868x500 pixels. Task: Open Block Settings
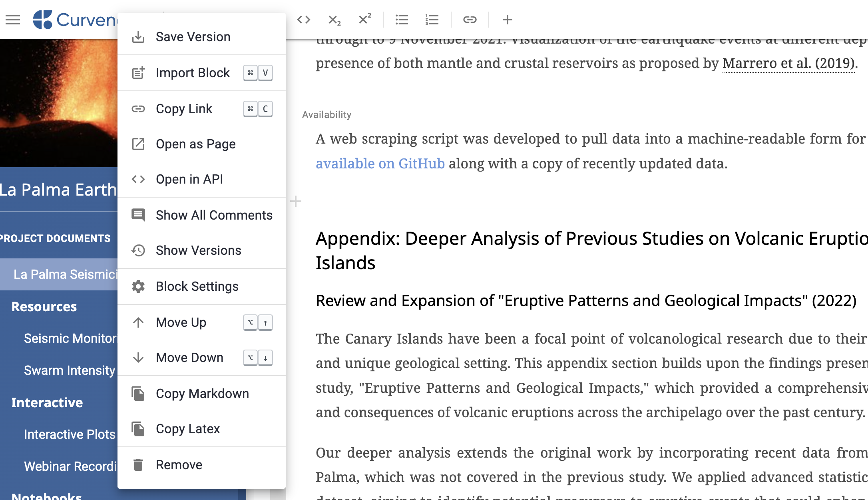tap(197, 286)
